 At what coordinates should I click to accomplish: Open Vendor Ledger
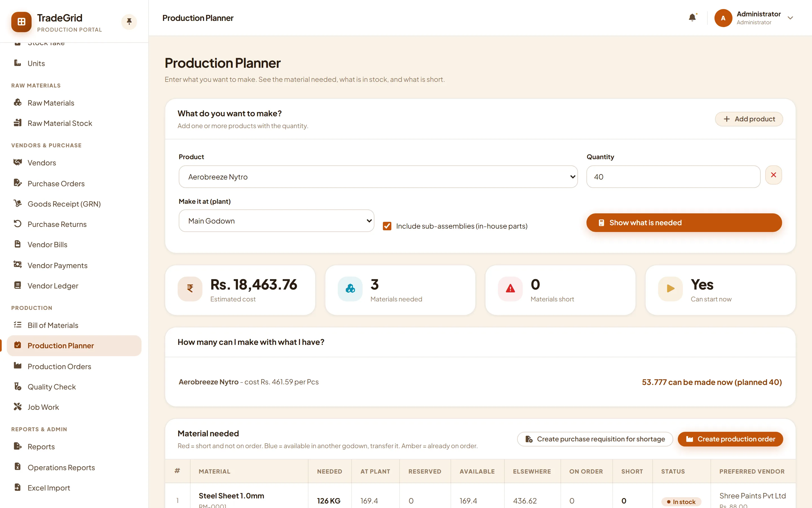(x=74, y=286)
